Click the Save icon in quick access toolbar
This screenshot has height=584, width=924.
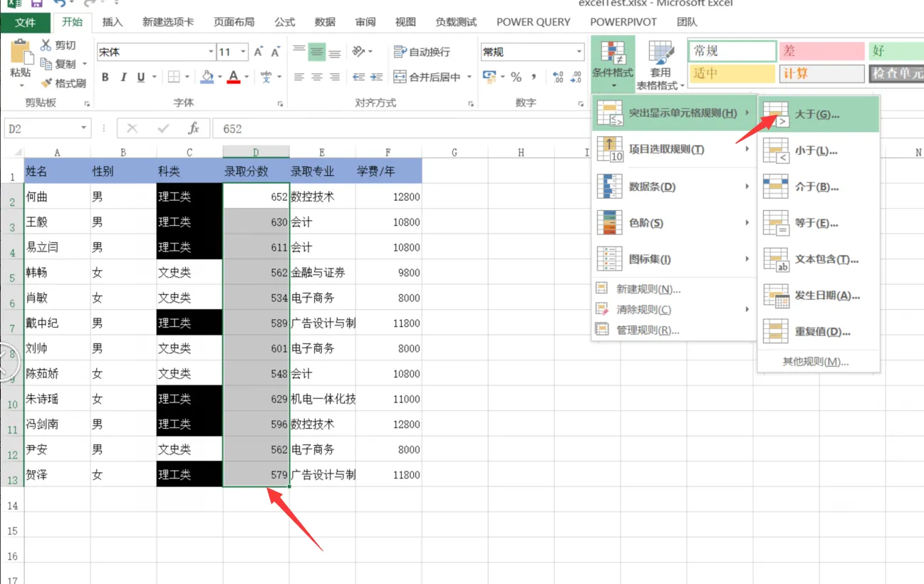click(x=36, y=4)
